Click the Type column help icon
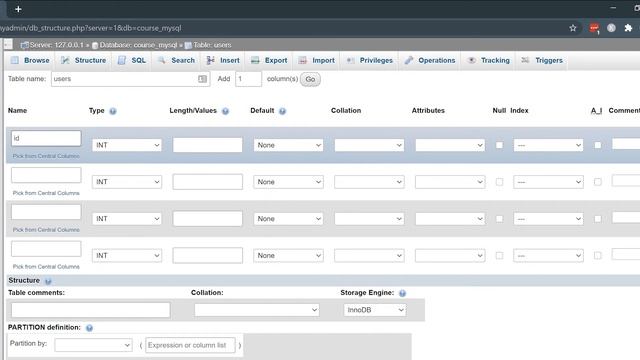 click(113, 111)
